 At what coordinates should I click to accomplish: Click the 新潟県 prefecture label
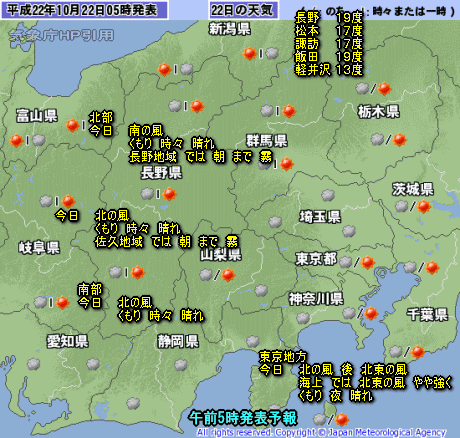pos(230,29)
